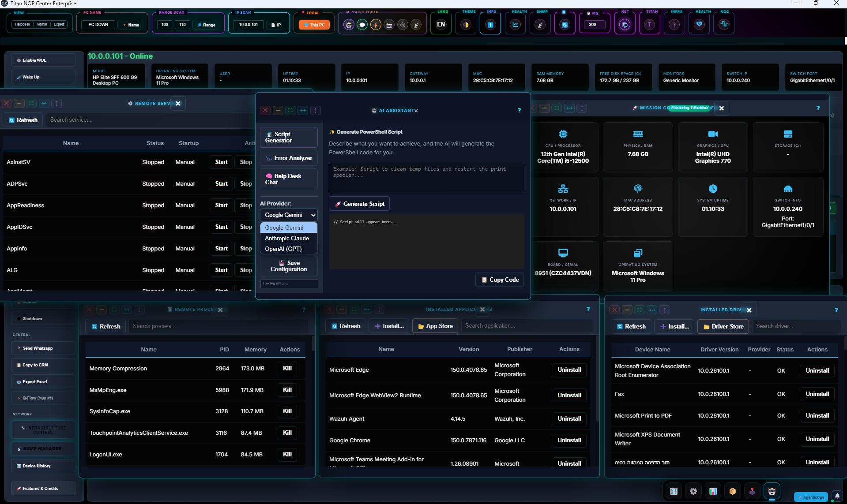Image resolution: width=847 pixels, height=504 pixels.
Task: Click the notification bell icon
Action: point(837,496)
